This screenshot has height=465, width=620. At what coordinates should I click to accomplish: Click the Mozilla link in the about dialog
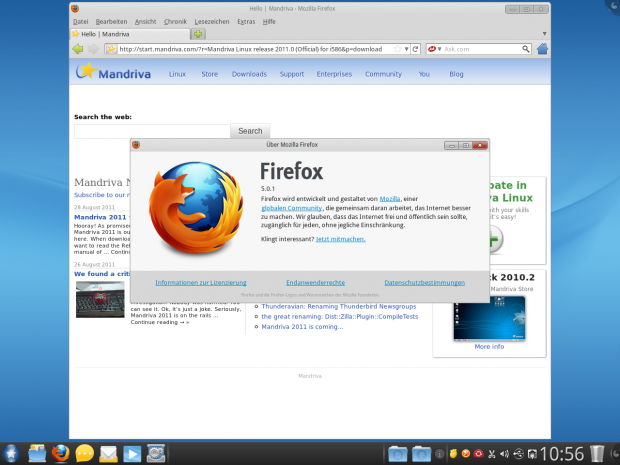[390, 199]
